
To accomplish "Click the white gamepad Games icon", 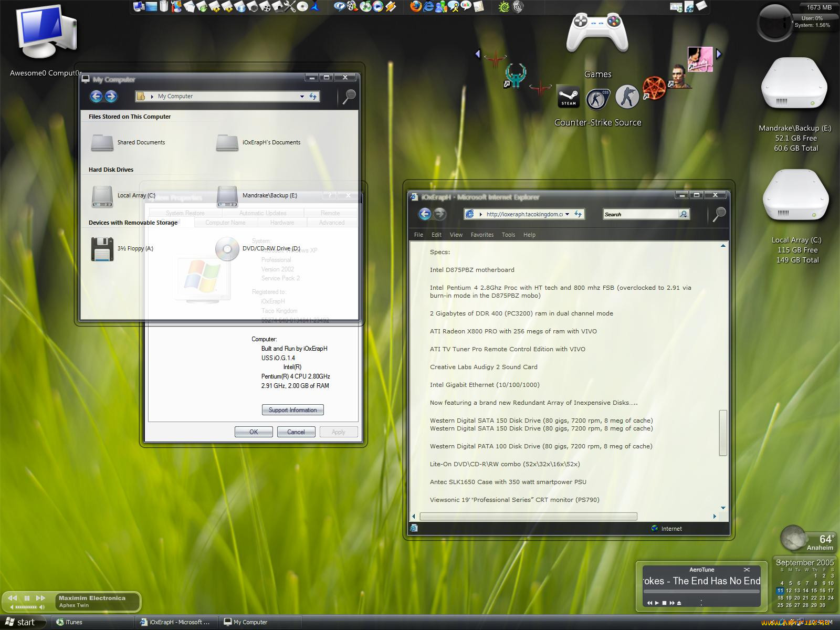I will click(597, 31).
